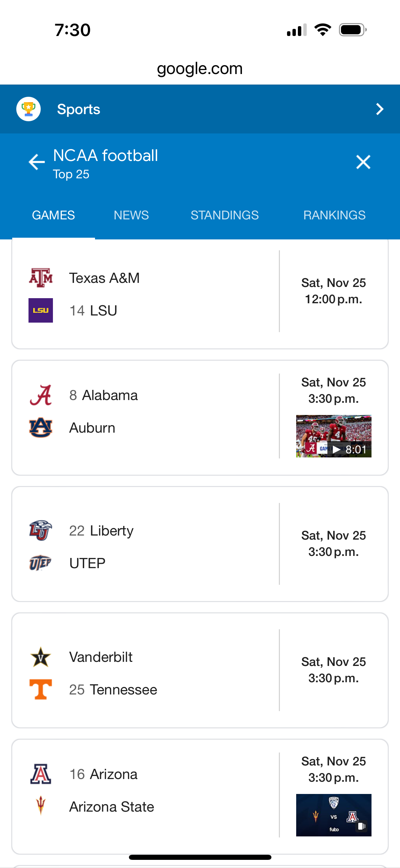Tap the Tennessee orange T logo
Image resolution: width=400 pixels, height=868 pixels.
(41, 689)
